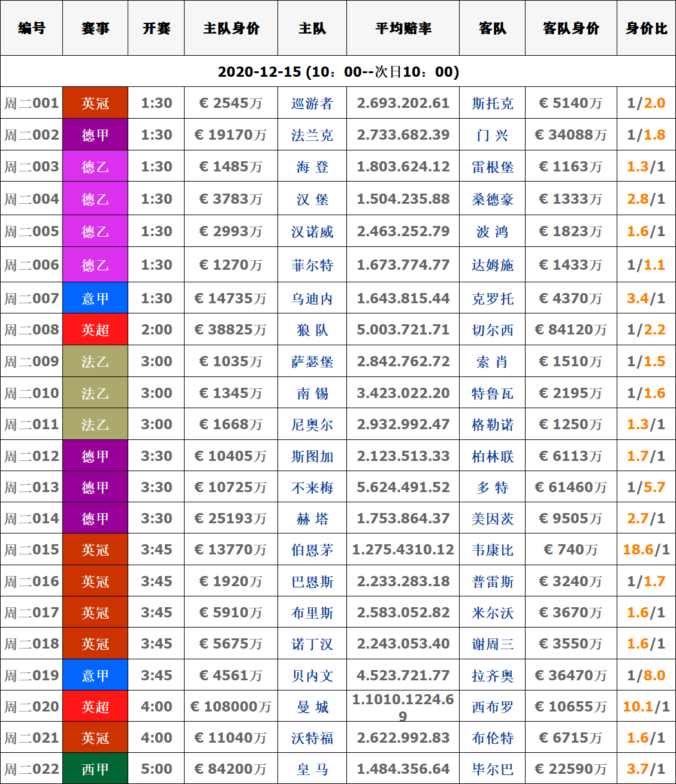Image resolution: width=676 pixels, height=784 pixels.
Task: Click the 西甲 green league cell
Action: click(95, 769)
